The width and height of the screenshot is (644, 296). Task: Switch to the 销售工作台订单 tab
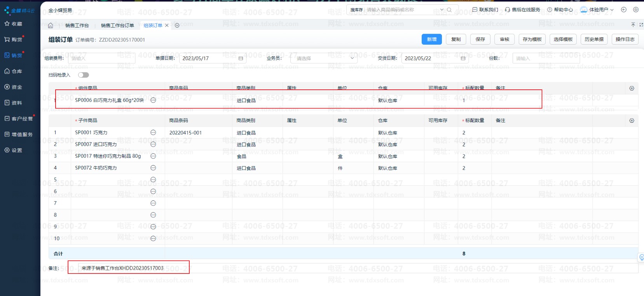point(117,26)
